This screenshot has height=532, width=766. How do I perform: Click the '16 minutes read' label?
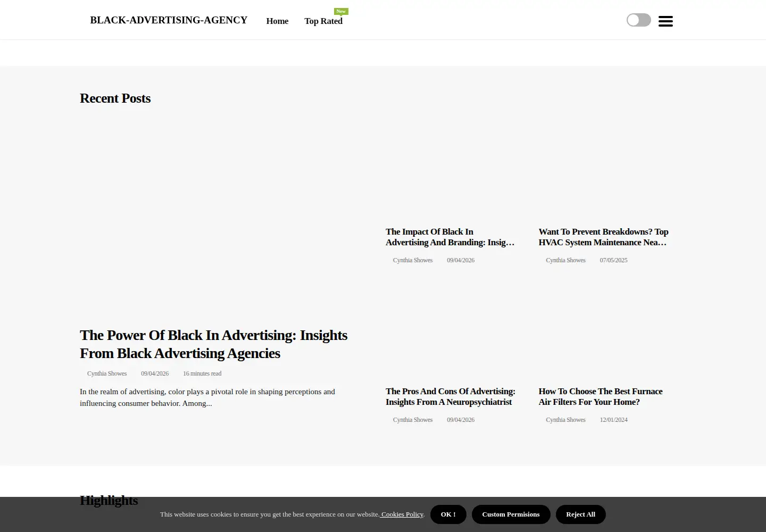tap(202, 373)
